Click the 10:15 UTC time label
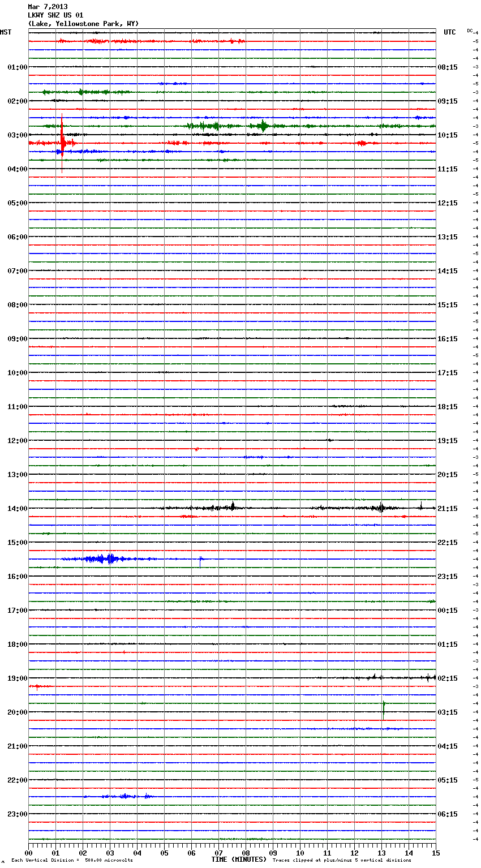 click(x=448, y=135)
